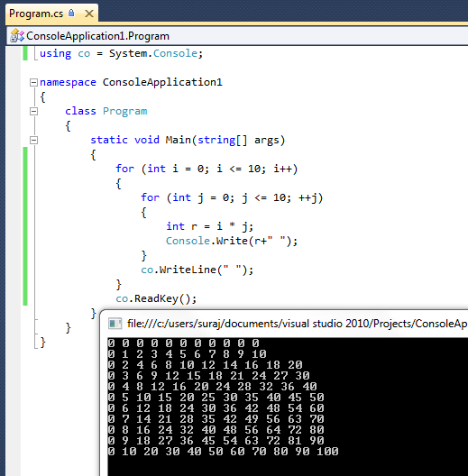
Task: Collapse the static void Main method
Action: click(x=33, y=141)
